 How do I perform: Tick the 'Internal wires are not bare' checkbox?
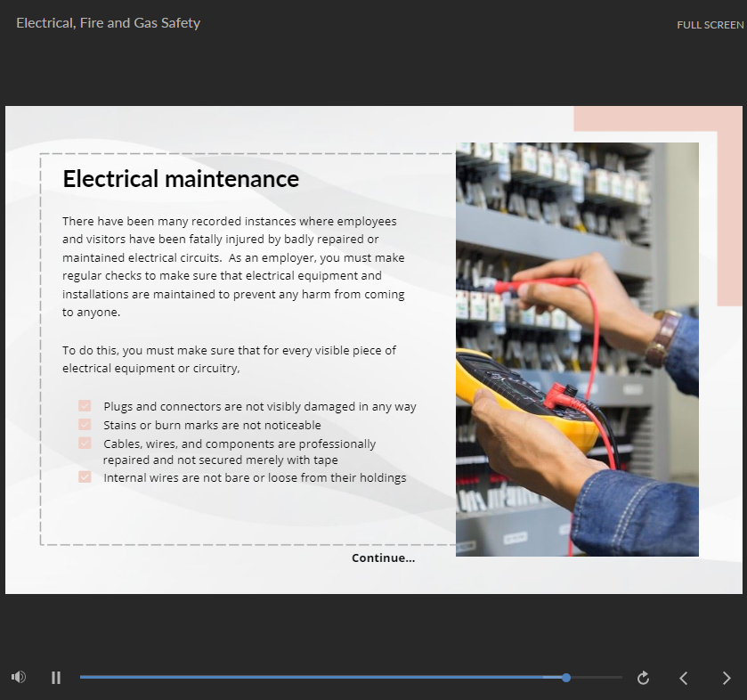click(x=85, y=477)
